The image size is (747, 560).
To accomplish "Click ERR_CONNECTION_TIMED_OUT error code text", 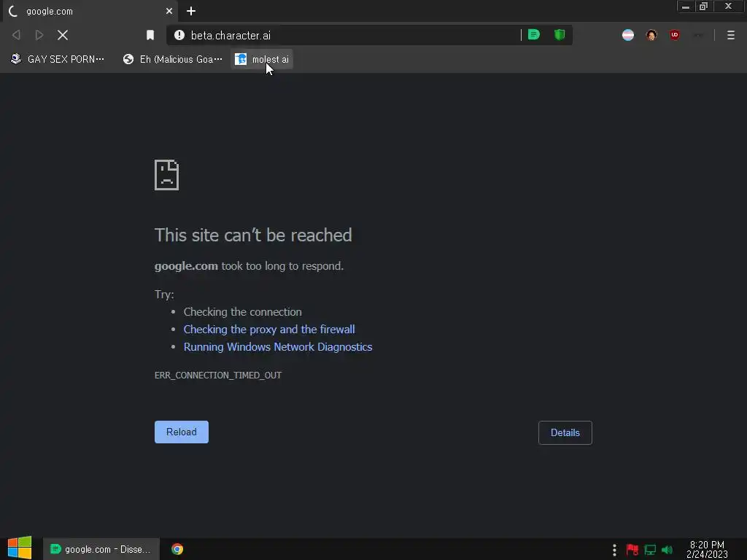I will 217,376.
